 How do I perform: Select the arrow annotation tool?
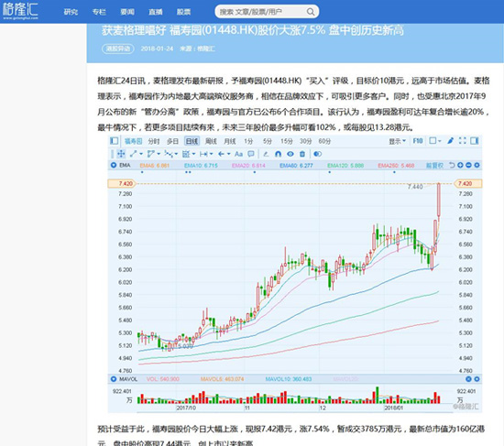pos(221,154)
